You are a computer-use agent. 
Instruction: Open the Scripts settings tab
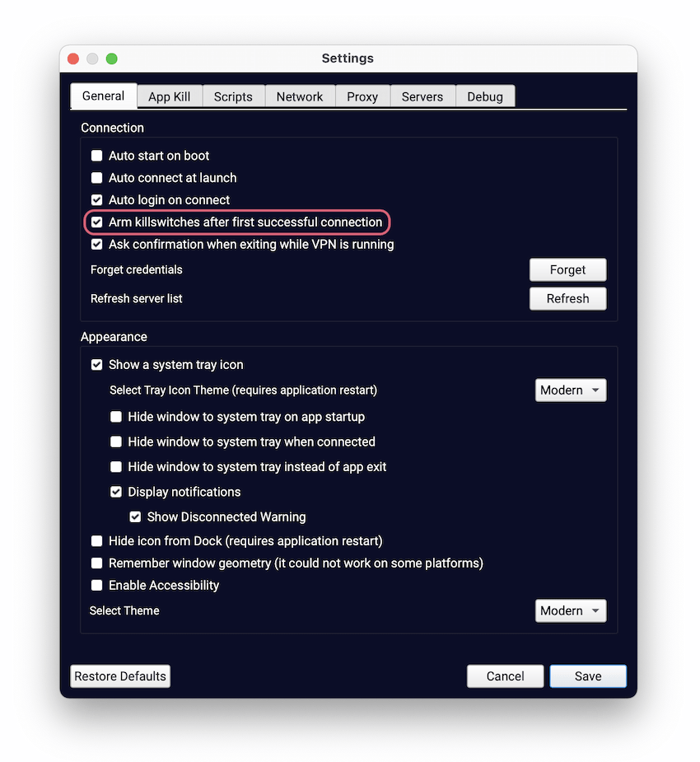[x=233, y=96]
